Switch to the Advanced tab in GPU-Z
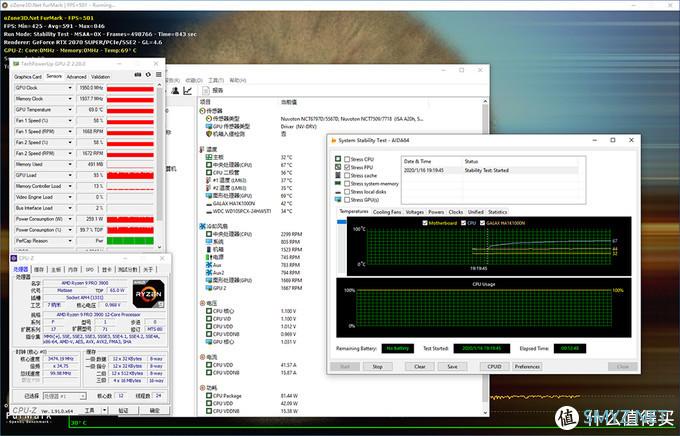The width and height of the screenshot is (680, 436). coord(76,77)
